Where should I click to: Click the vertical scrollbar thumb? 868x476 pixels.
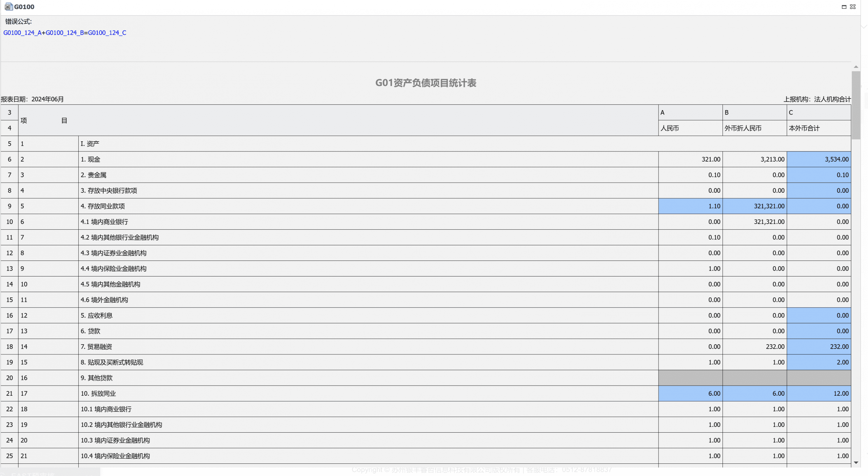(856, 105)
